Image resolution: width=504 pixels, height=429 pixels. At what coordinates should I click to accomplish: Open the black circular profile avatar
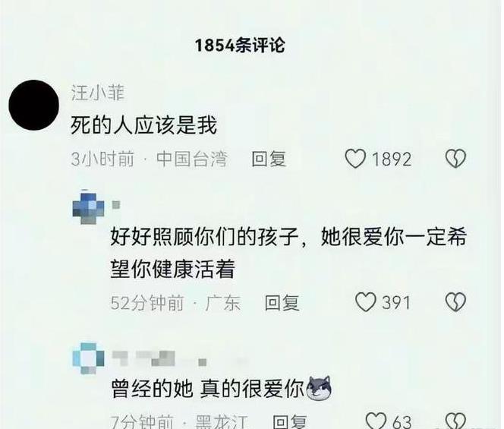[33, 105]
